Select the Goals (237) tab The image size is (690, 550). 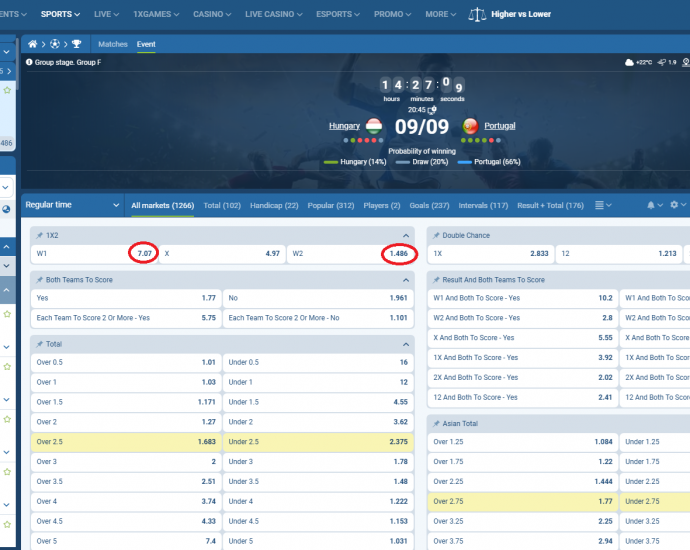click(x=429, y=205)
